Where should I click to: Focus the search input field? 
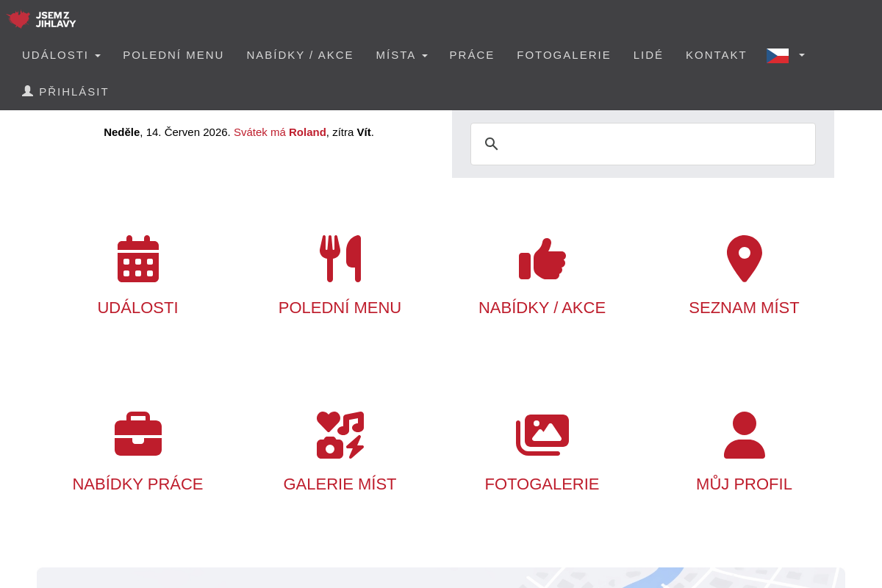tap(643, 144)
